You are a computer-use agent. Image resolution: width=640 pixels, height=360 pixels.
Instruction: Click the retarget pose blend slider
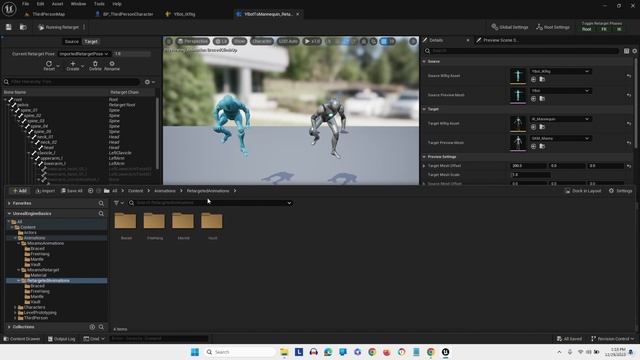click(132, 54)
